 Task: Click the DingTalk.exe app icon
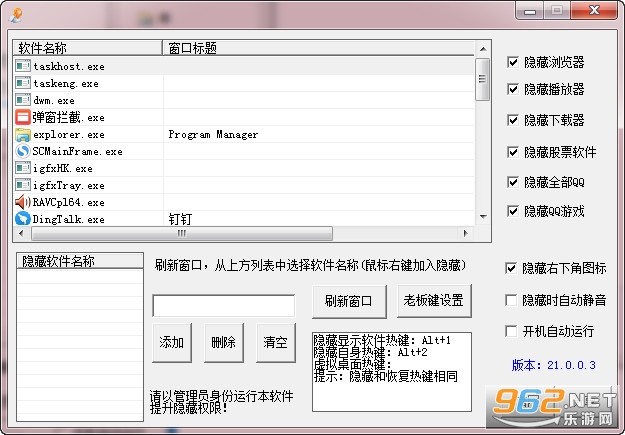tap(23, 219)
